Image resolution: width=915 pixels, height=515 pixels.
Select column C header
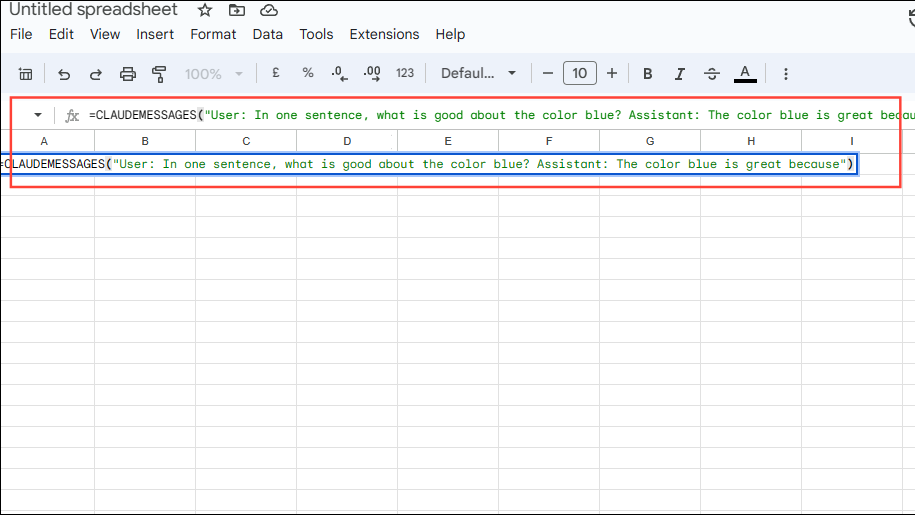pyautogui.click(x=246, y=141)
